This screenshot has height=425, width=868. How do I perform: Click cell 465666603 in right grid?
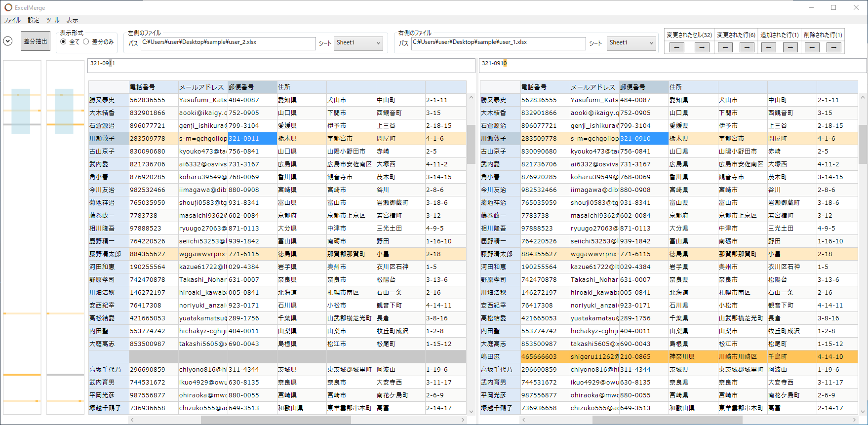tap(545, 357)
